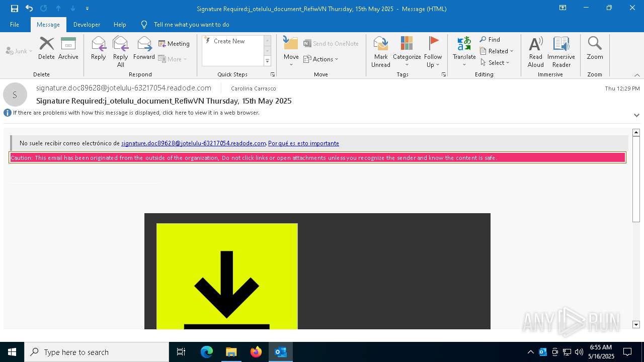Reply to the sender
This screenshot has height=362, width=644.
[99, 48]
